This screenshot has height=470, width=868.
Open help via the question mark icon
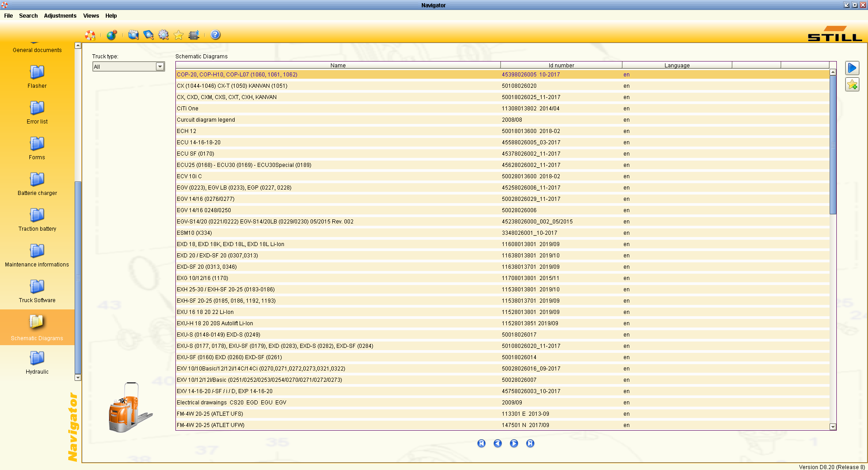pos(216,35)
